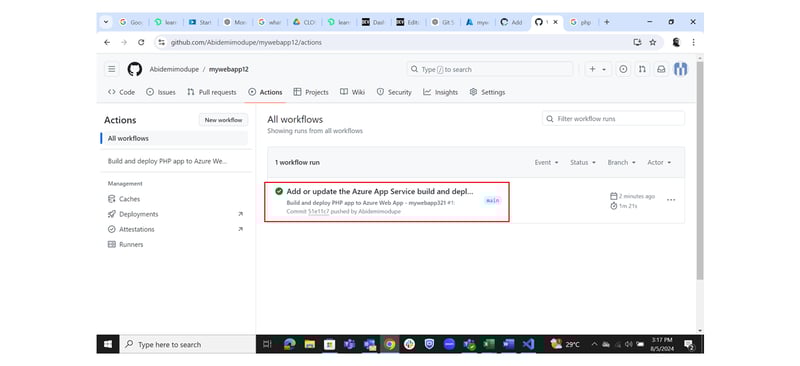Image resolution: width=800 pixels, height=366 pixels.
Task: Open the Windows Start menu
Action: tap(108, 345)
